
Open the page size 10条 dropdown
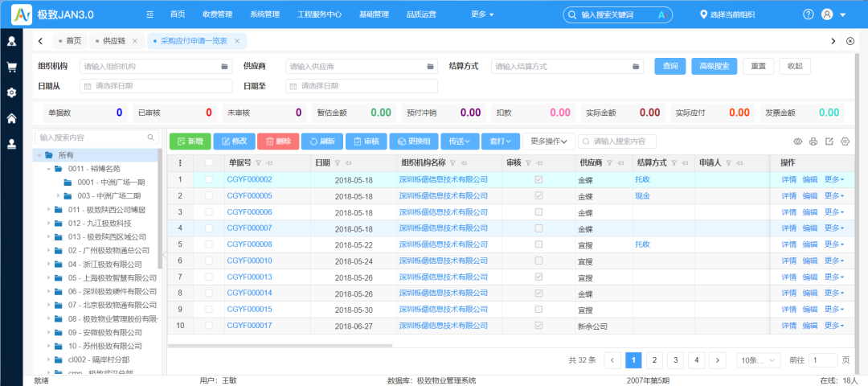(x=759, y=360)
